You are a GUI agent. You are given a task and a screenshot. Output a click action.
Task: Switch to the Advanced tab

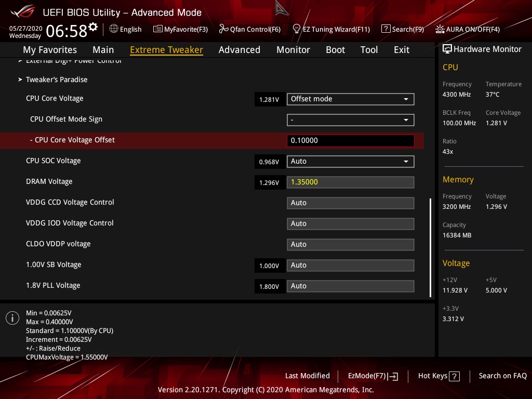pos(239,50)
